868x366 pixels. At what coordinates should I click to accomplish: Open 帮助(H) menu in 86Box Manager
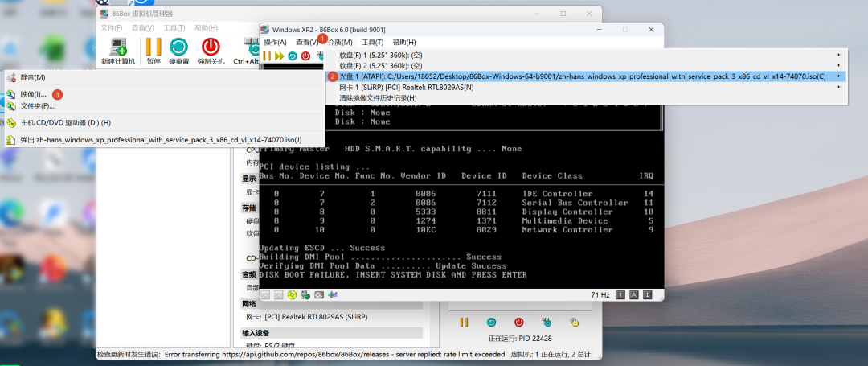tap(206, 27)
